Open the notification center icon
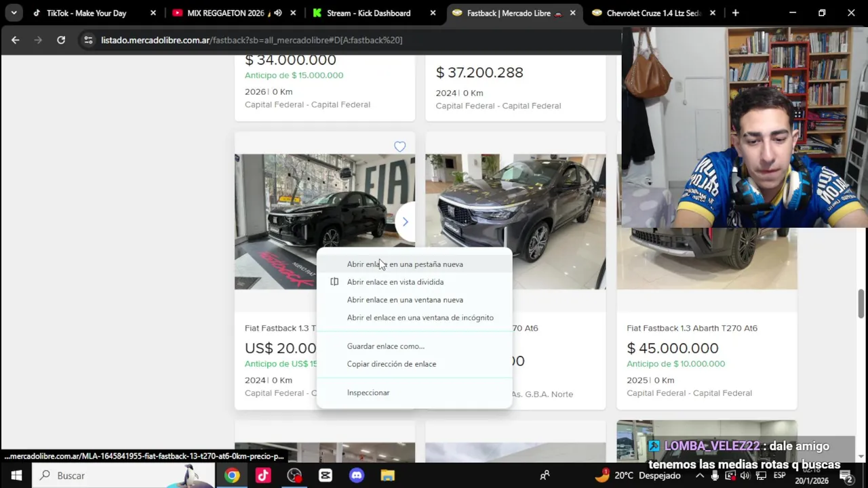The width and height of the screenshot is (868, 488). coord(846,476)
